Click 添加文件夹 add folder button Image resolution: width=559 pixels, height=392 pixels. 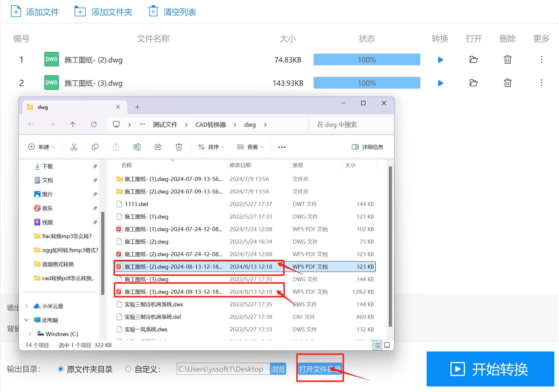click(103, 12)
